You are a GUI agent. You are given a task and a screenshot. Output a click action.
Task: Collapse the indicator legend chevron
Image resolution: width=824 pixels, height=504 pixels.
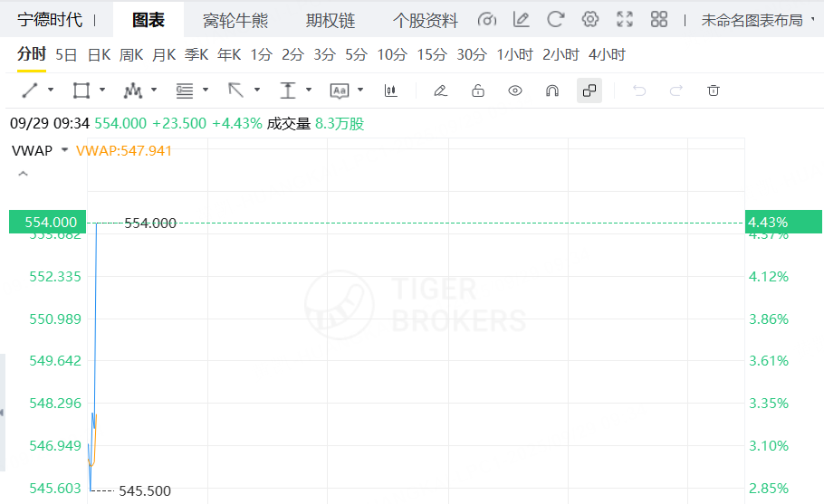point(23,174)
